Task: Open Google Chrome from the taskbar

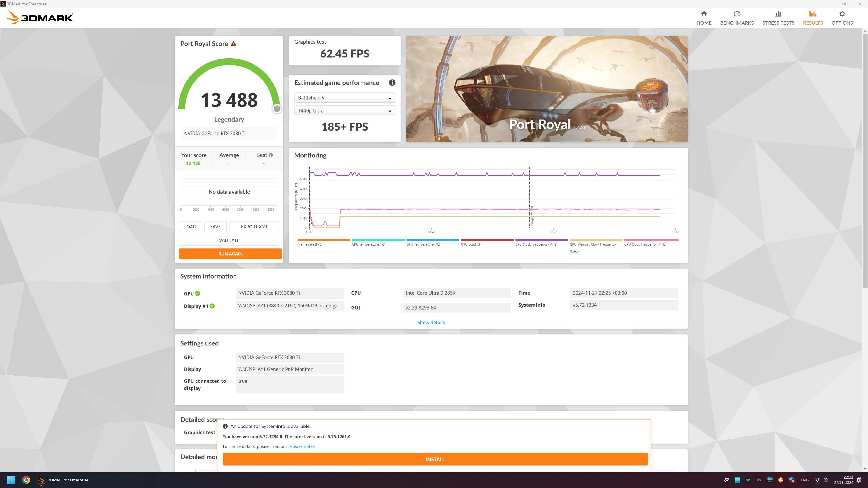Action: pyautogui.click(x=26, y=480)
